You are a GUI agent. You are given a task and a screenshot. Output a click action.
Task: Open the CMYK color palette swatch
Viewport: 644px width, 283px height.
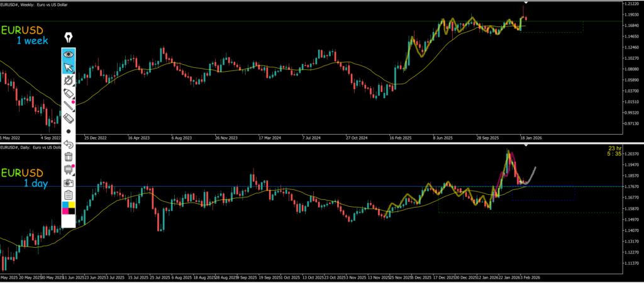(x=69, y=208)
